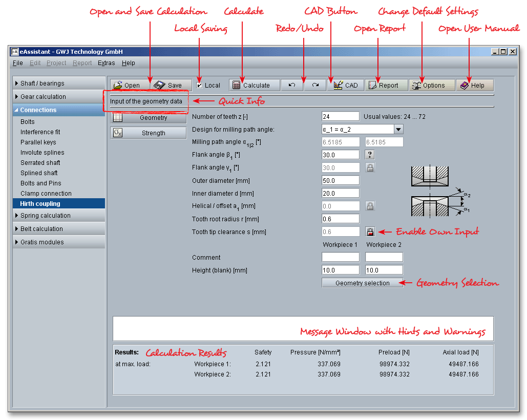Image resolution: width=527 pixels, height=420 pixels.
Task: Click the flank angle question mark button
Action: [370, 155]
